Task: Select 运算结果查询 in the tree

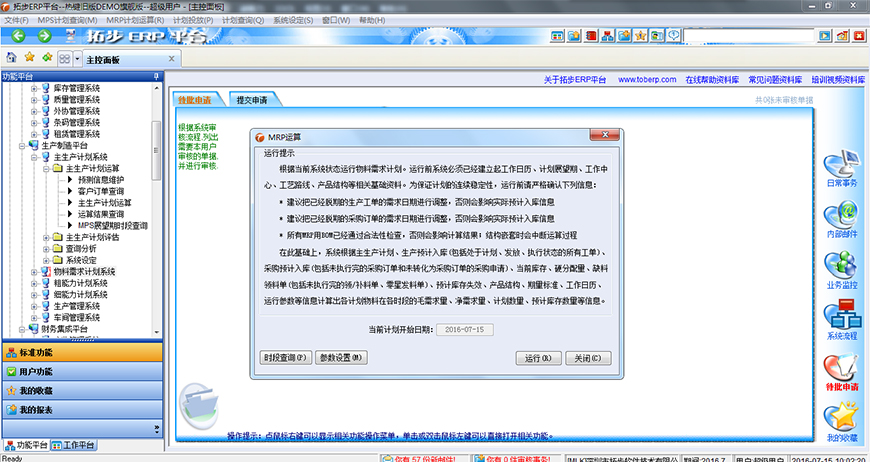Action: click(101, 214)
